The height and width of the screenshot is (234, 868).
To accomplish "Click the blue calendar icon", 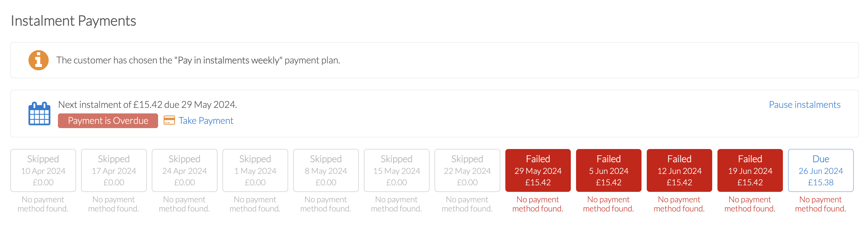I will click(39, 113).
